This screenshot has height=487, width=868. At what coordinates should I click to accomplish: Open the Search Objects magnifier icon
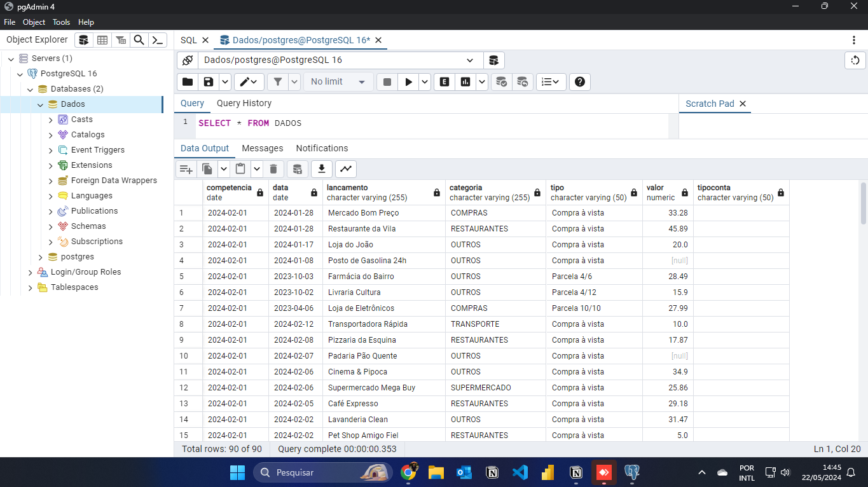pyautogui.click(x=139, y=40)
